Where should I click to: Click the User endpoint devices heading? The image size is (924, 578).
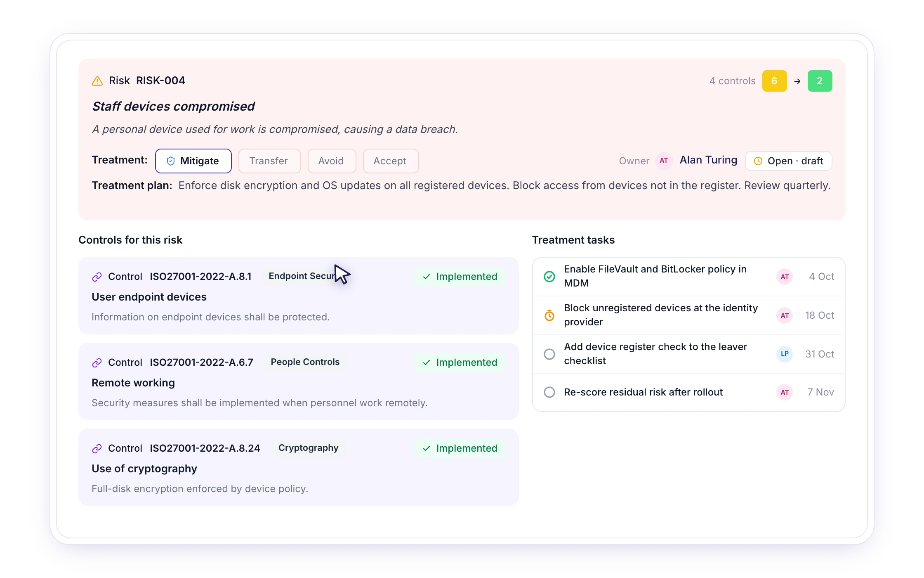click(x=149, y=297)
